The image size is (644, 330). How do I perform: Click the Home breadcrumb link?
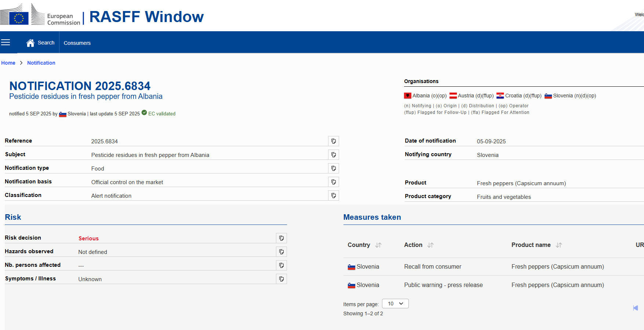[x=8, y=63]
